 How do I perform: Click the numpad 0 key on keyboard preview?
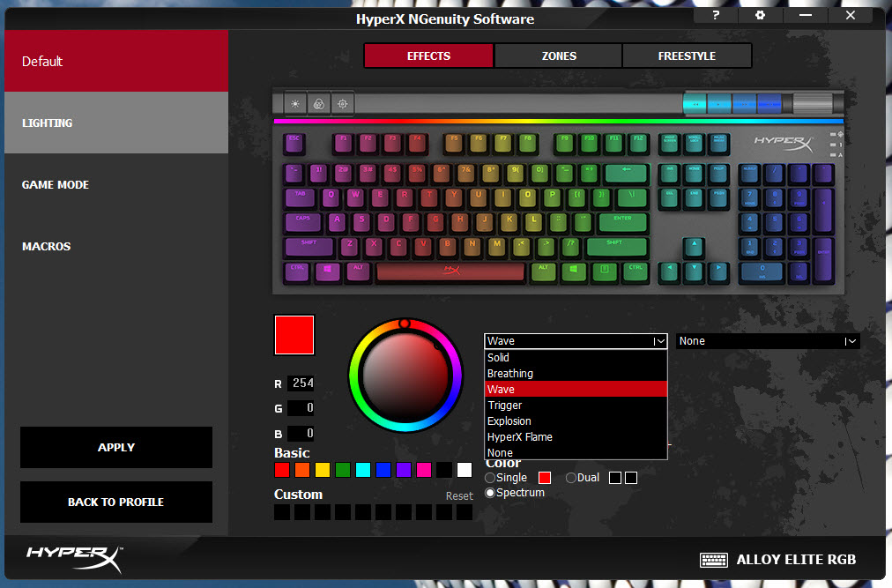762,272
